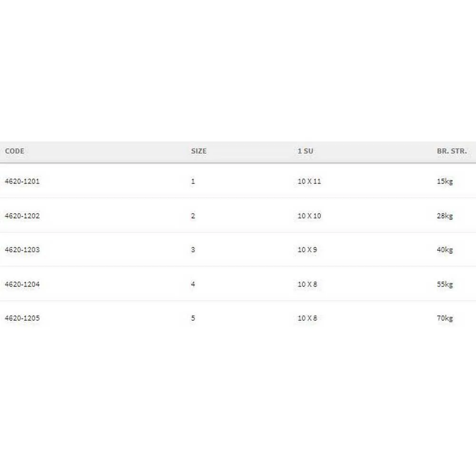
Task: Select product code 4620-1203
Action: coord(22,249)
